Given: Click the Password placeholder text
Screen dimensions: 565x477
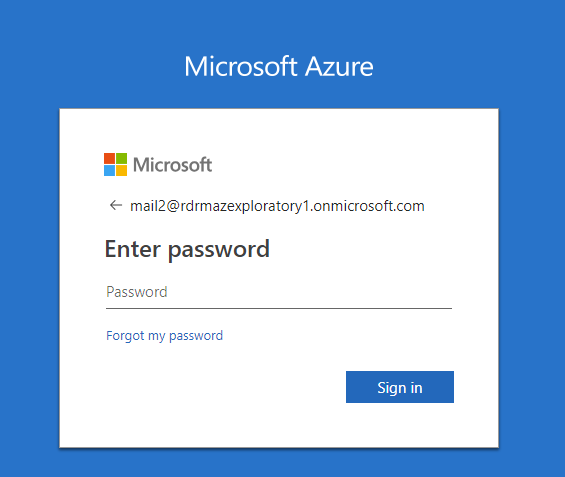Looking at the screenshot, I should click(x=137, y=292).
